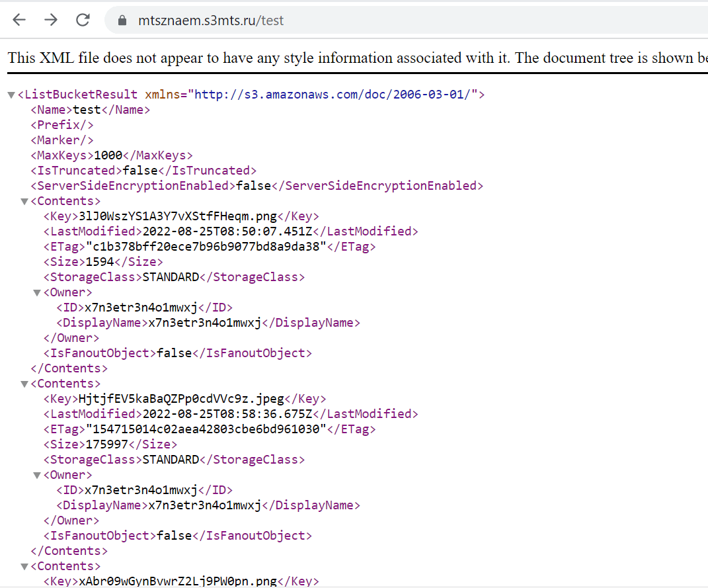Collapse Contents node for xAbr09wGynBvwrZ2Lj9PW0pn.png

[x=24, y=566]
